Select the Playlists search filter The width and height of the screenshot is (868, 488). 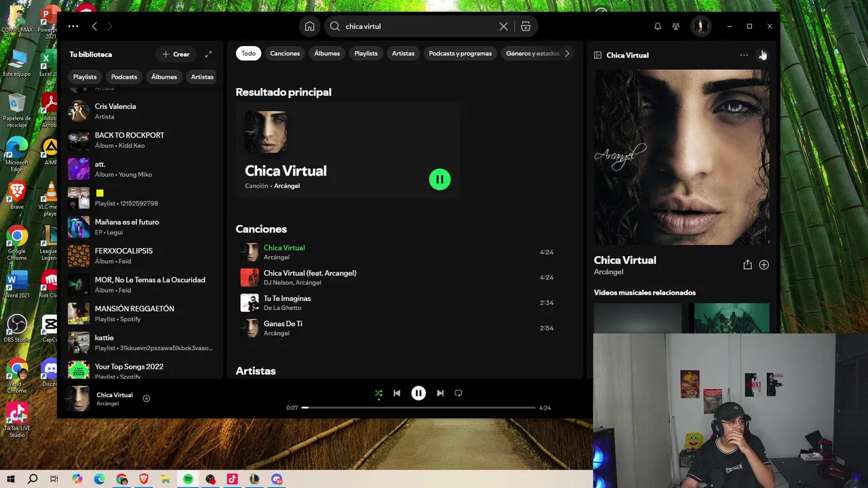366,54
